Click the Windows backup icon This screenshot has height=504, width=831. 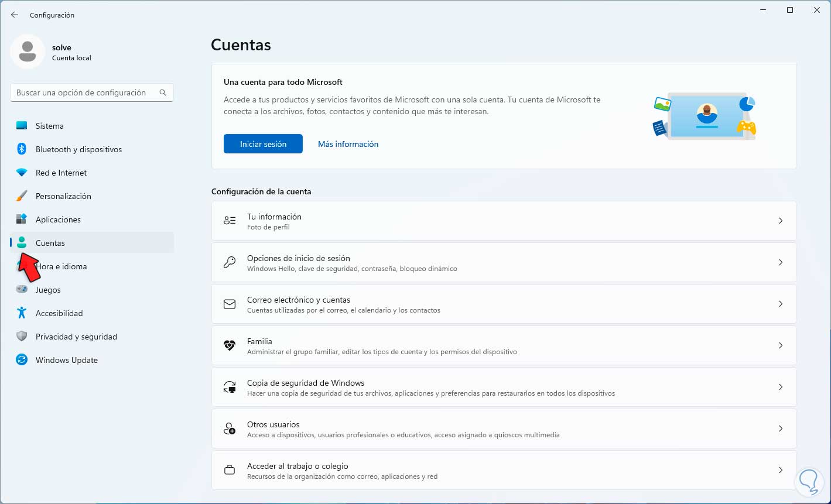(230, 387)
